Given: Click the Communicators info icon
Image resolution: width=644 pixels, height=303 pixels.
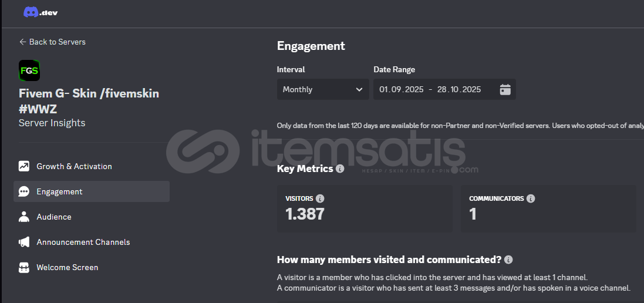Looking at the screenshot, I should (531, 198).
